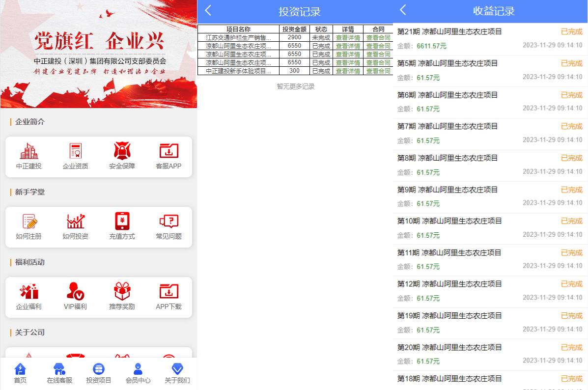Open 查看合同 for the 中正建投新手体验 project
Viewport: 588px width, 390px height.
tap(378, 71)
